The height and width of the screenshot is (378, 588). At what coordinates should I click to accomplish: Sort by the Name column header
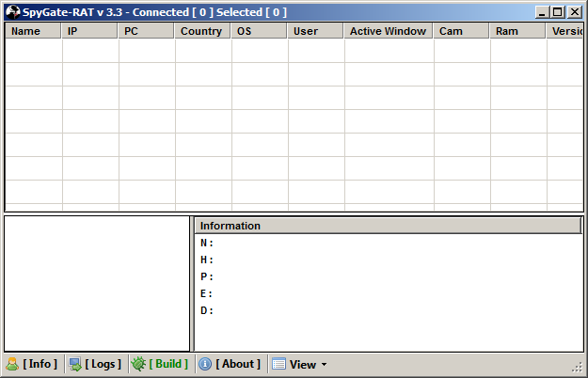pyautogui.click(x=33, y=31)
